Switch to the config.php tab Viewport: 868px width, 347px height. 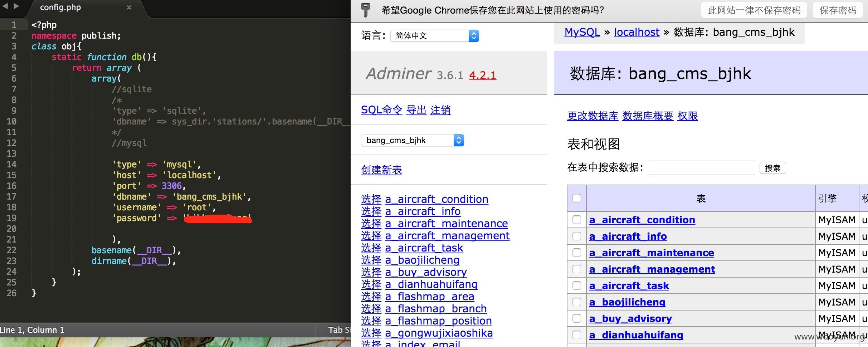click(x=60, y=7)
